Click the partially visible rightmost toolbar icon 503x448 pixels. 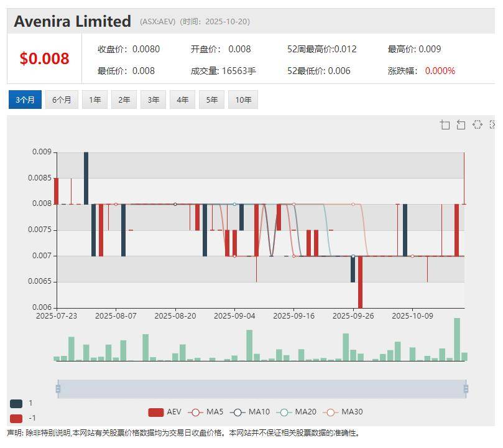492,125
